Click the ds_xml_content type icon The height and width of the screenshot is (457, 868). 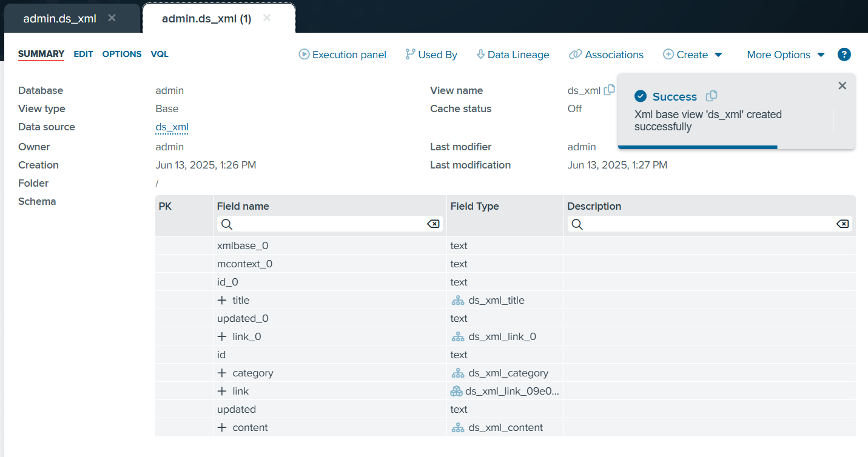(x=458, y=427)
